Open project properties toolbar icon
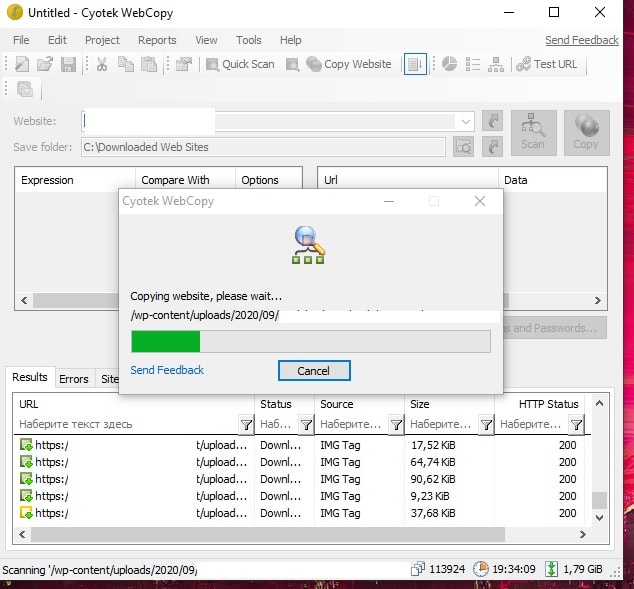634x589 pixels. pos(184,64)
